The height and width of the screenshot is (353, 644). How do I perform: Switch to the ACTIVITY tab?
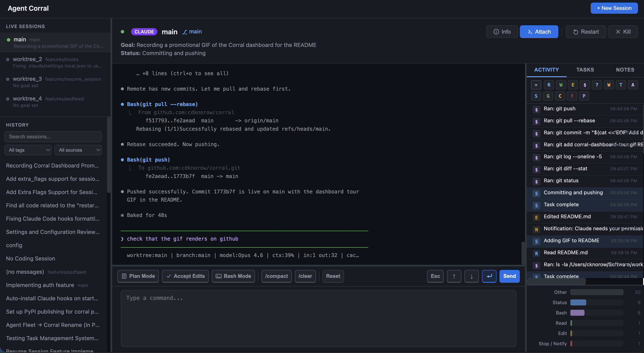(x=546, y=70)
